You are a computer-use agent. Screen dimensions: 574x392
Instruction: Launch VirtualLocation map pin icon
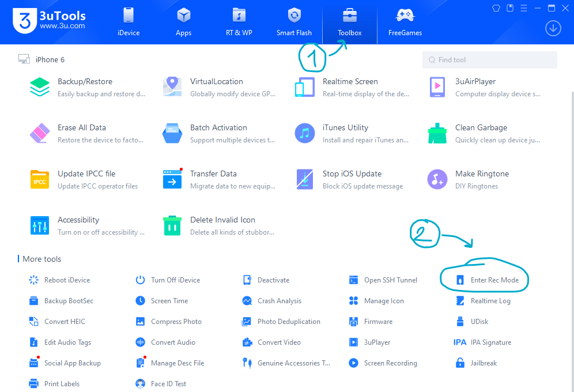pos(172,86)
